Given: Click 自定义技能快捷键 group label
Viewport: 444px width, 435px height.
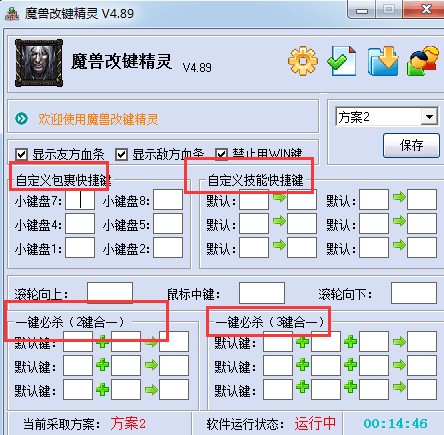Looking at the screenshot, I should pos(256,180).
